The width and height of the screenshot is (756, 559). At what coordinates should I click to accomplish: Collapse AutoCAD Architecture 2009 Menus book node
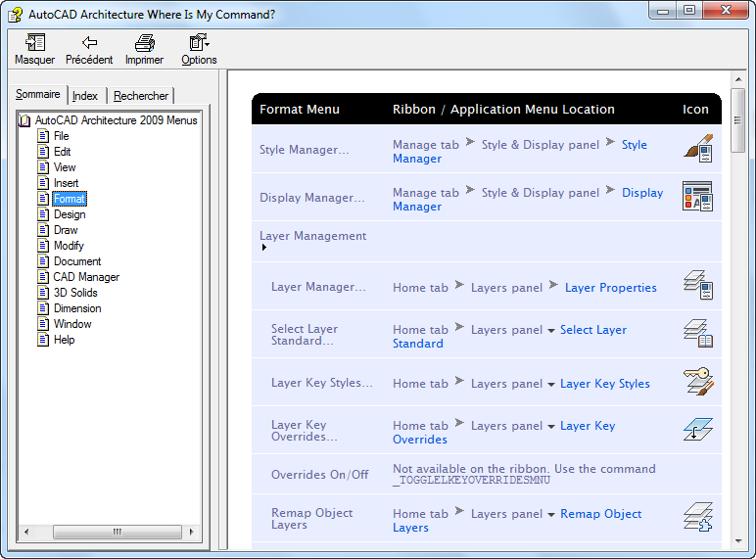tap(24, 120)
